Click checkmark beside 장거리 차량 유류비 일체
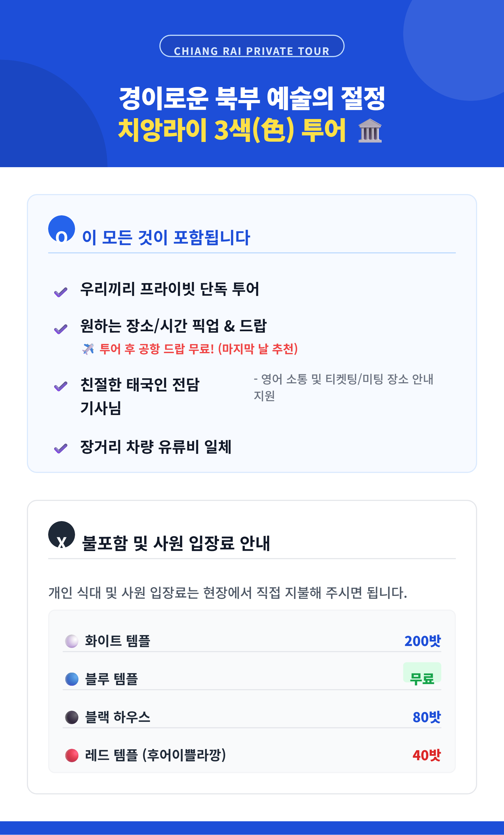Screen dimensions: 504x835 click(x=61, y=449)
